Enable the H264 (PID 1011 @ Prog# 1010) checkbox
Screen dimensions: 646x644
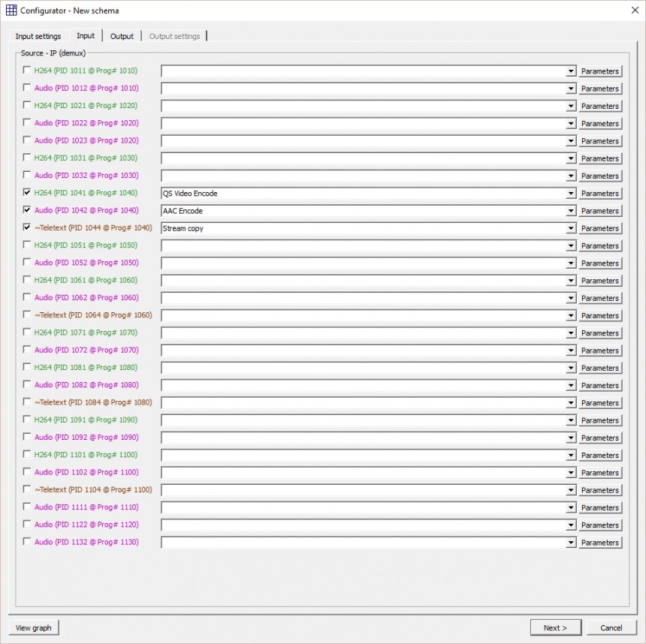pos(27,71)
